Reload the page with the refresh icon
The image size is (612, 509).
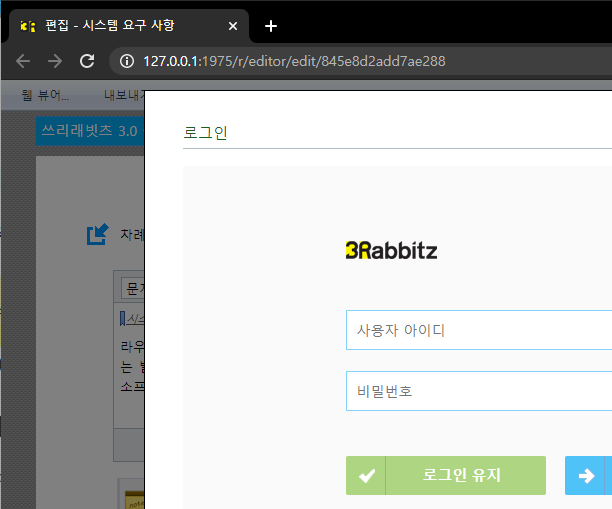[87, 61]
